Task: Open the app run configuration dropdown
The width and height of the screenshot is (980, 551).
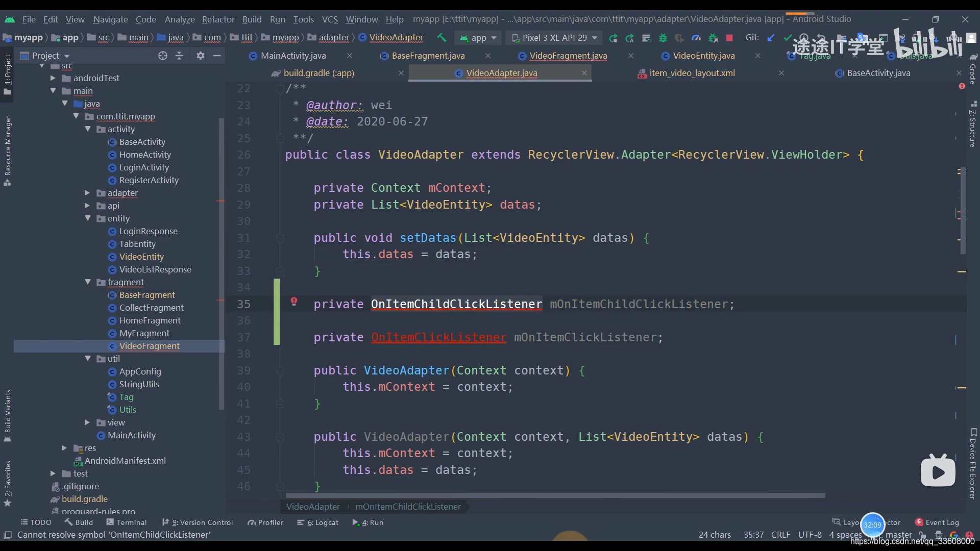Action: coord(479,38)
